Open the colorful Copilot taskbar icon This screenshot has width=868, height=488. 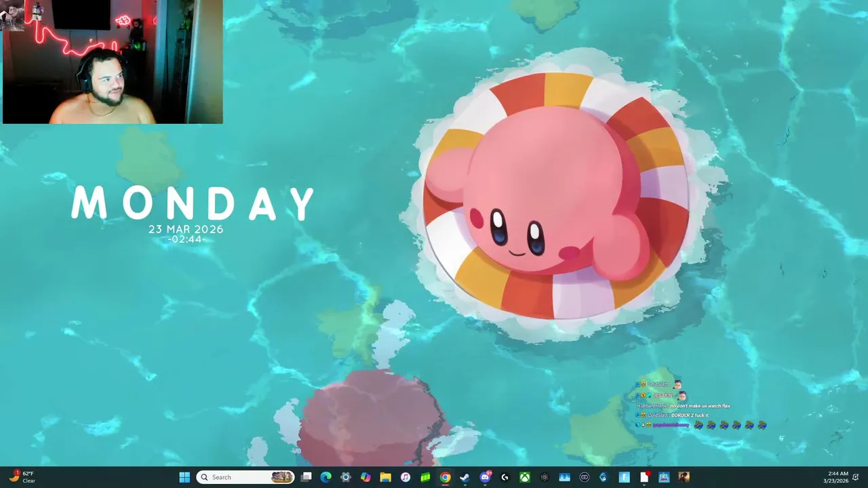[366, 477]
